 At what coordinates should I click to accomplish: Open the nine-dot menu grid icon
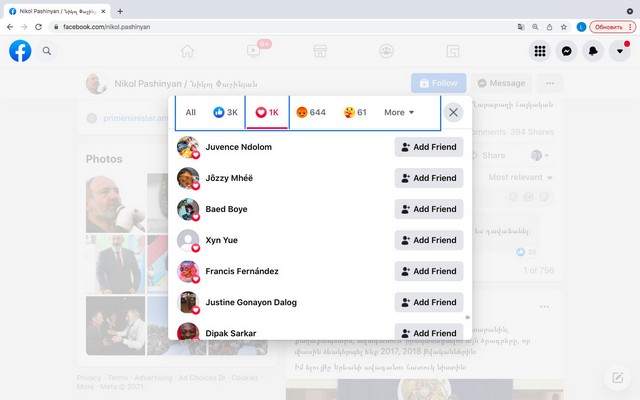(540, 51)
